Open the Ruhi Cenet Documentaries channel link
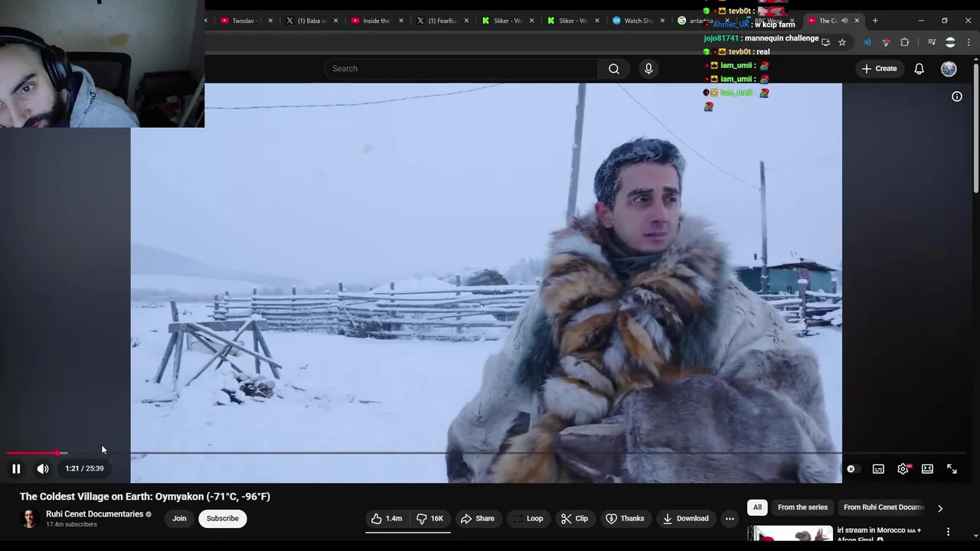This screenshot has height=551, width=980. tap(95, 514)
